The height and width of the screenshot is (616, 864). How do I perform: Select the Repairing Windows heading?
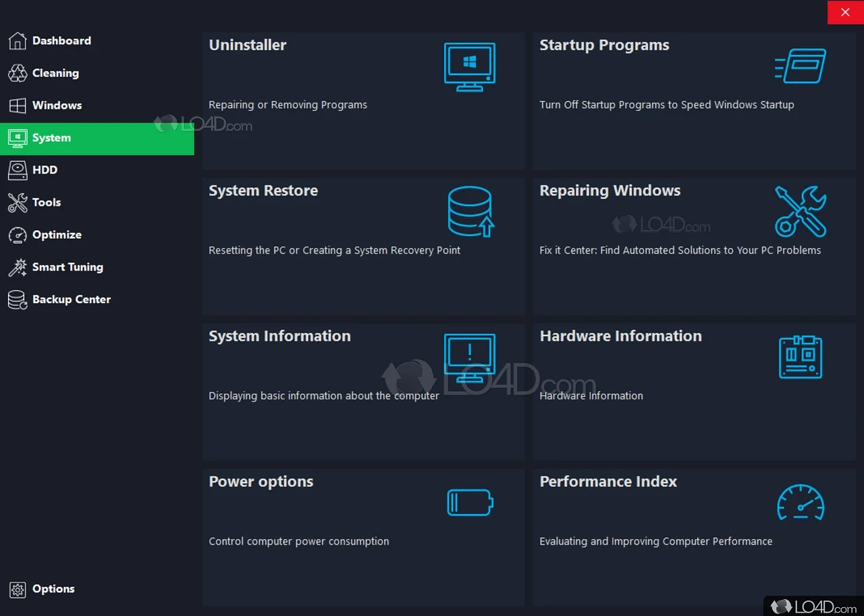(x=610, y=191)
